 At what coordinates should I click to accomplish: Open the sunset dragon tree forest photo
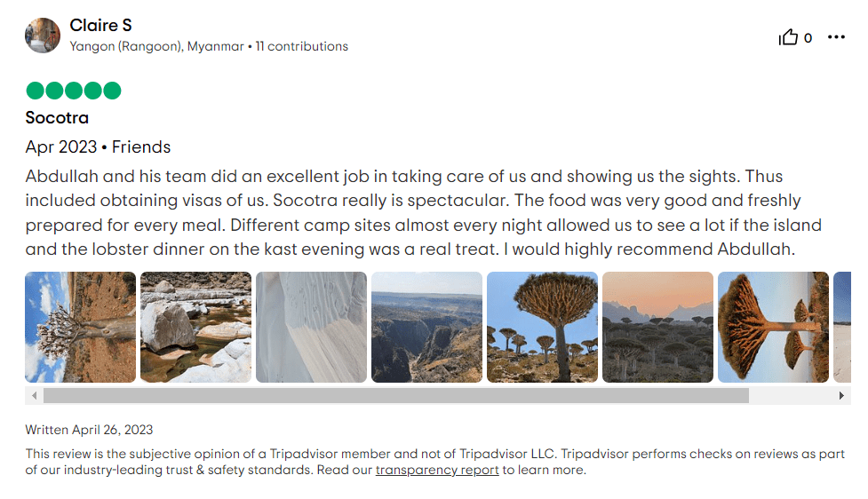click(x=657, y=327)
